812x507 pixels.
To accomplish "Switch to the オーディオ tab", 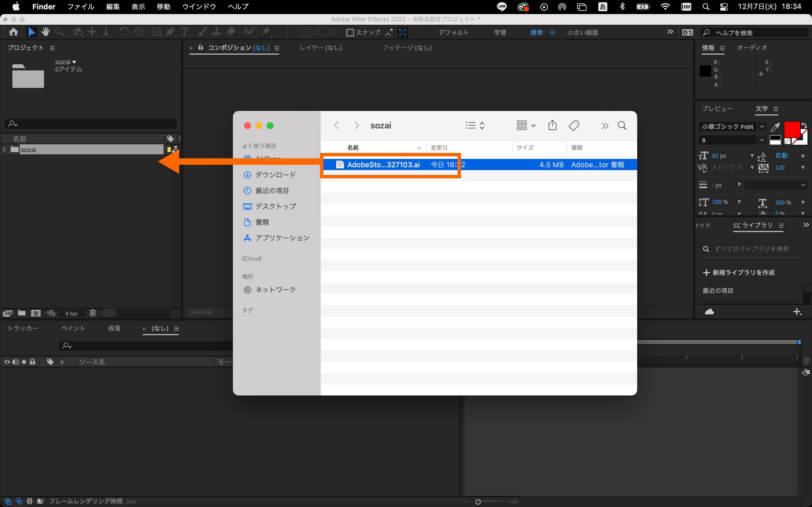I will click(x=752, y=48).
